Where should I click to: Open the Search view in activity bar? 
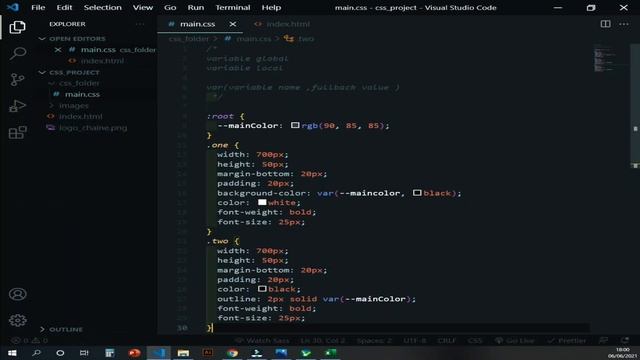(17, 53)
